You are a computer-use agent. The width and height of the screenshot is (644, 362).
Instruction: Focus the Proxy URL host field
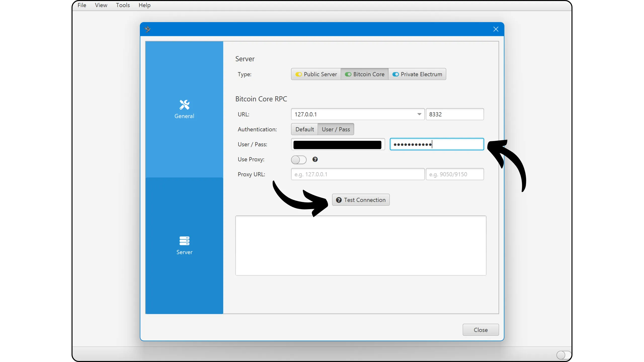point(357,174)
